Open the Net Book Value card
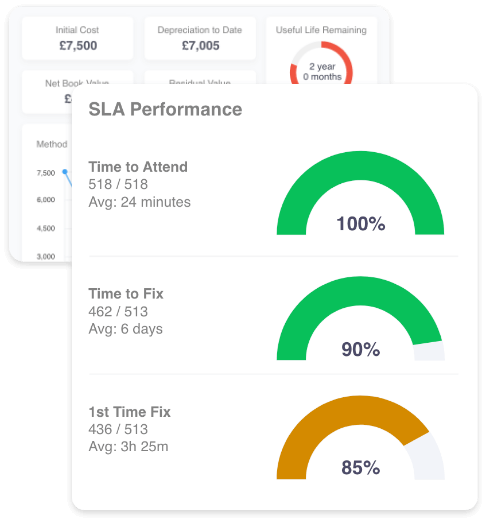This screenshot has height=522, width=487. click(x=47, y=92)
